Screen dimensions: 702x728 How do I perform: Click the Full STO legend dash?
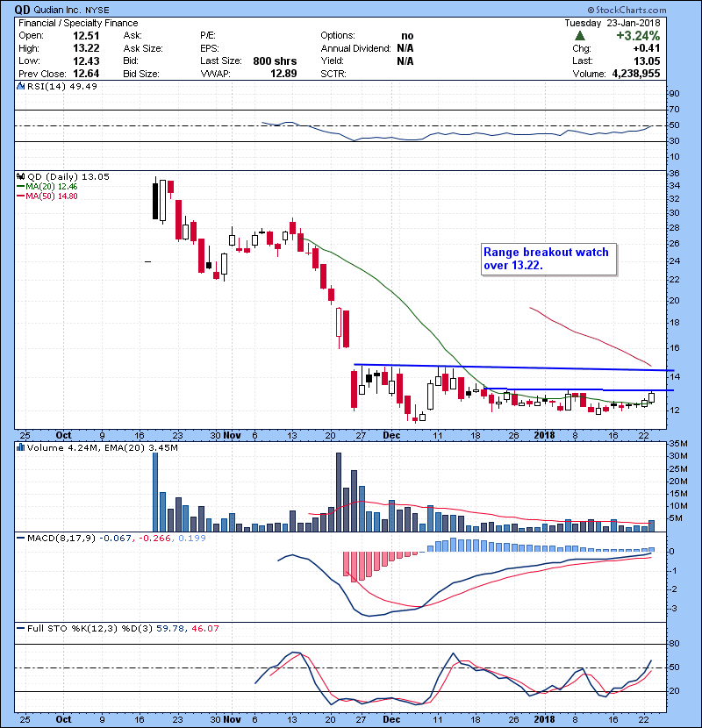(x=21, y=628)
